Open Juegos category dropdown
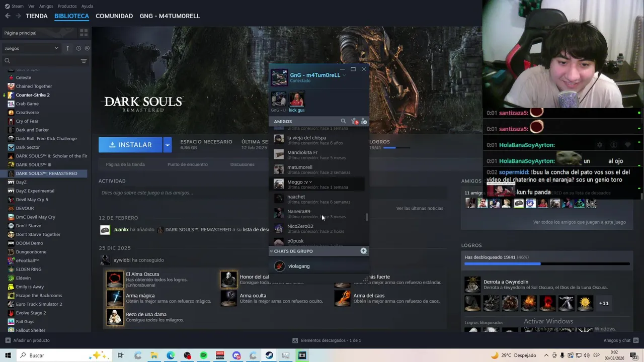 click(x=32, y=48)
